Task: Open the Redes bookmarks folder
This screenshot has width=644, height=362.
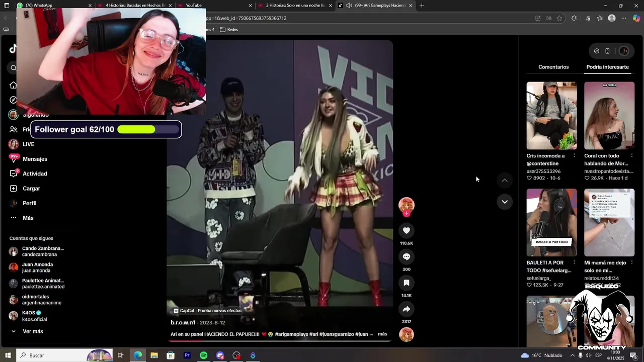Action: tap(229, 30)
